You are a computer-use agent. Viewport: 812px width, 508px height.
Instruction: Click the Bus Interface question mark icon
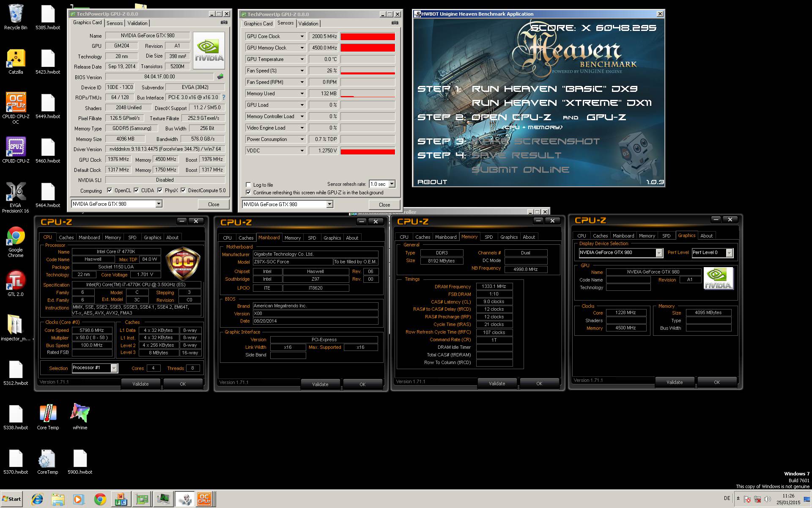(x=224, y=97)
